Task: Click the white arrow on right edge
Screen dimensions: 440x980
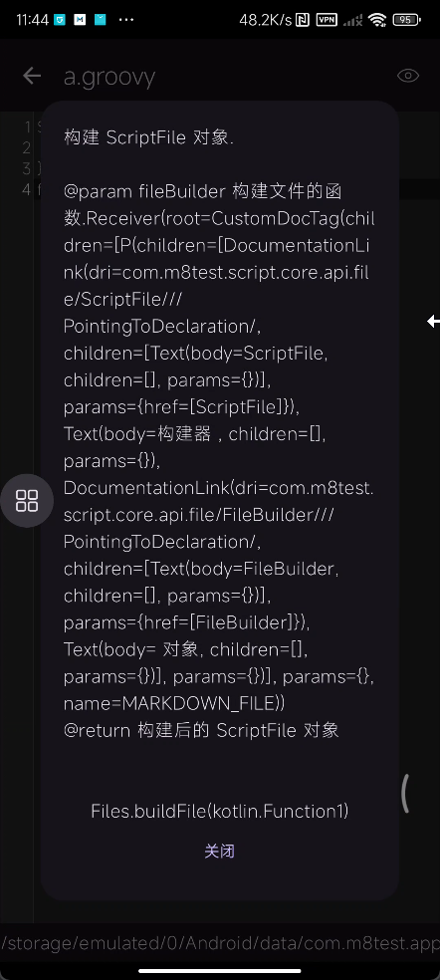Action: [x=433, y=322]
